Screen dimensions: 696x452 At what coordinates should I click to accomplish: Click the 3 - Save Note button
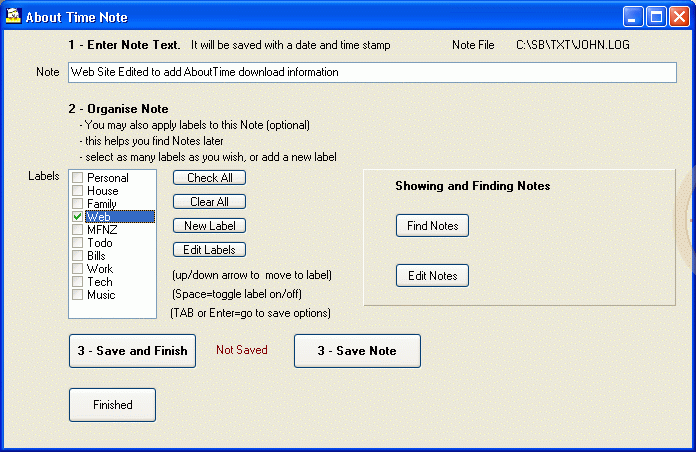click(x=357, y=351)
